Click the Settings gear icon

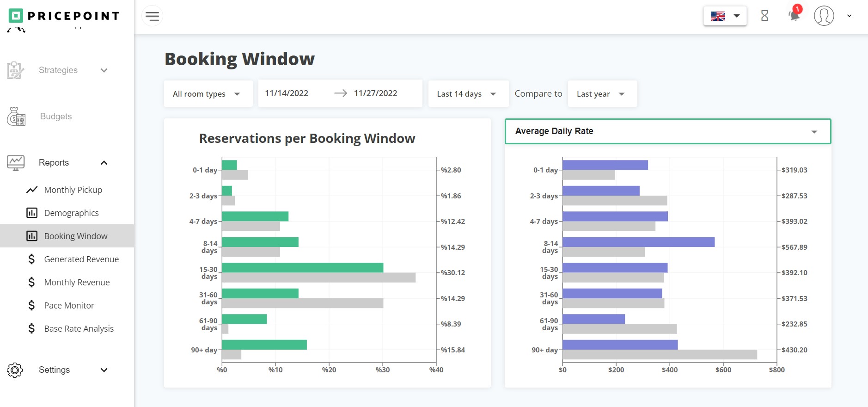15,370
